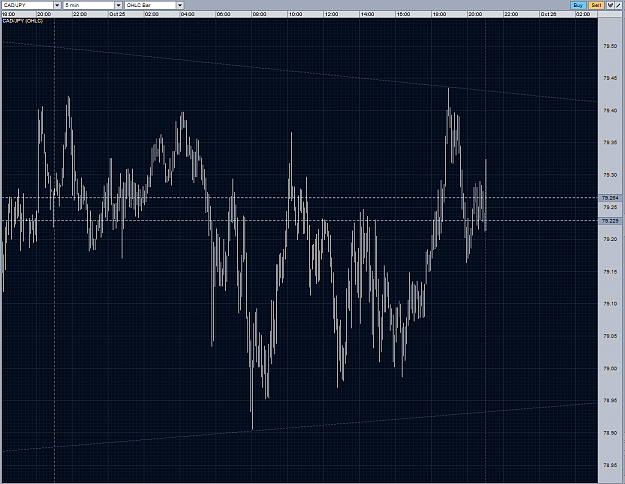Screen dimensions: 625x484
Task: Select the line drawing tool icon
Action: coord(618,5)
